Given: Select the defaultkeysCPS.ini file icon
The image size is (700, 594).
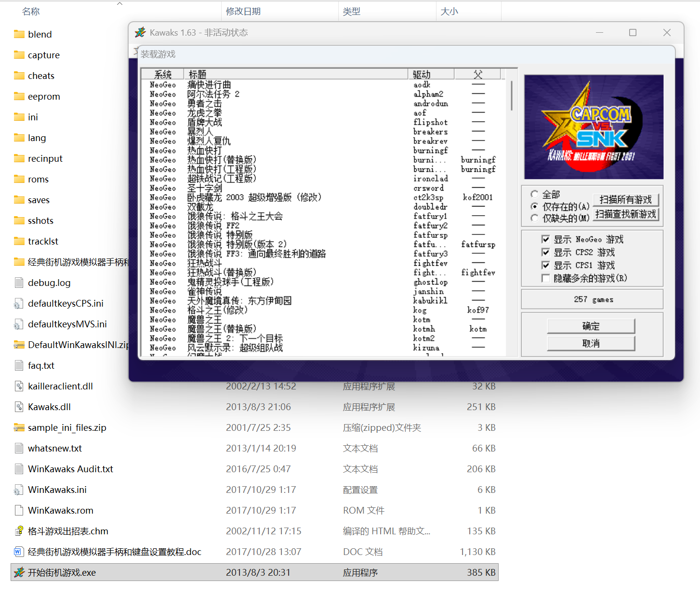Looking at the screenshot, I should tap(19, 303).
